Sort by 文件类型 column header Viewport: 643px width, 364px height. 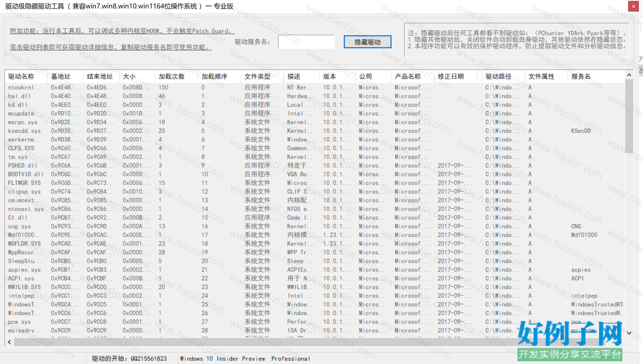(262, 76)
